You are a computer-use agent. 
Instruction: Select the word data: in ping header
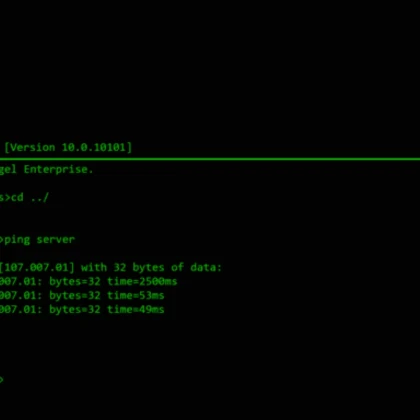(x=206, y=267)
